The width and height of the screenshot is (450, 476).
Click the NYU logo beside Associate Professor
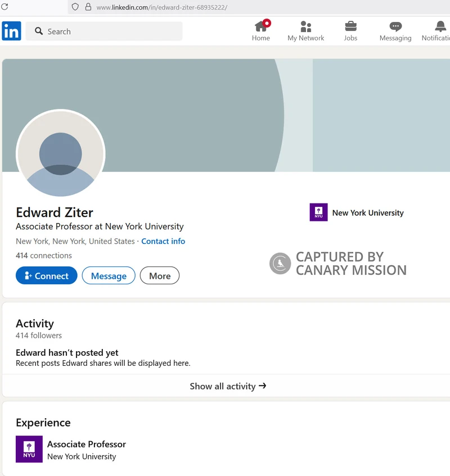pyautogui.click(x=29, y=449)
